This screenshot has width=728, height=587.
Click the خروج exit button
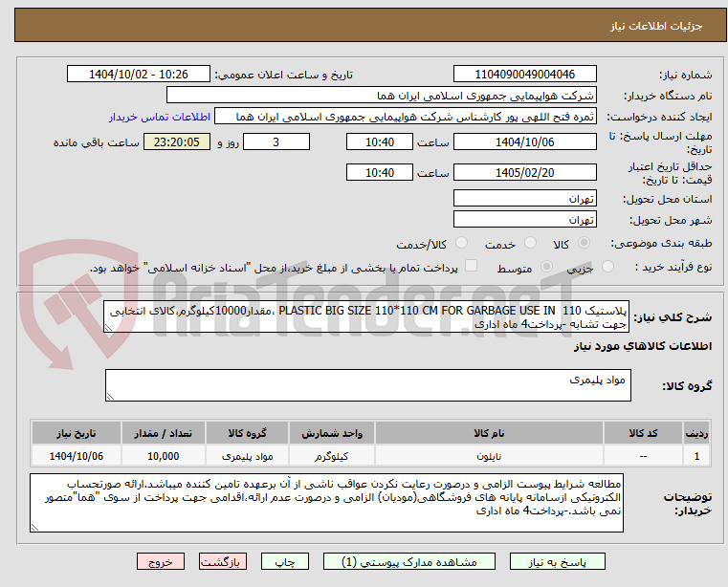[160, 562]
